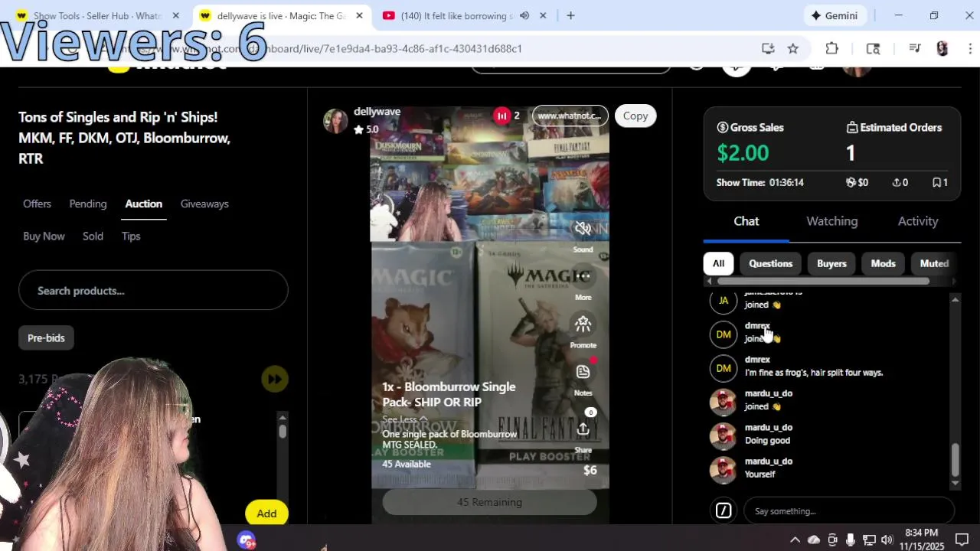Mute the YouTube tab audio icon
Image resolution: width=980 pixels, height=551 pixels.
pyautogui.click(x=524, y=15)
